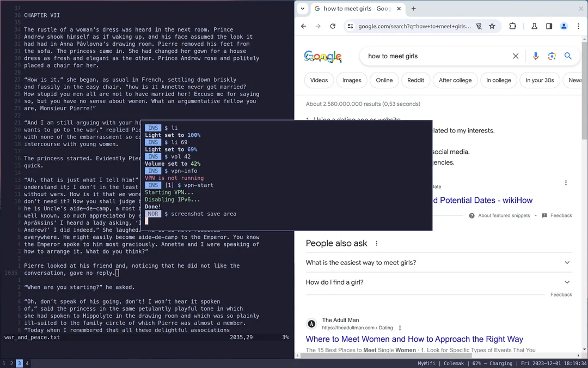Image resolution: width=588 pixels, height=368 pixels.
Task: Click the Google Lens camera icon
Action: coord(552,56)
